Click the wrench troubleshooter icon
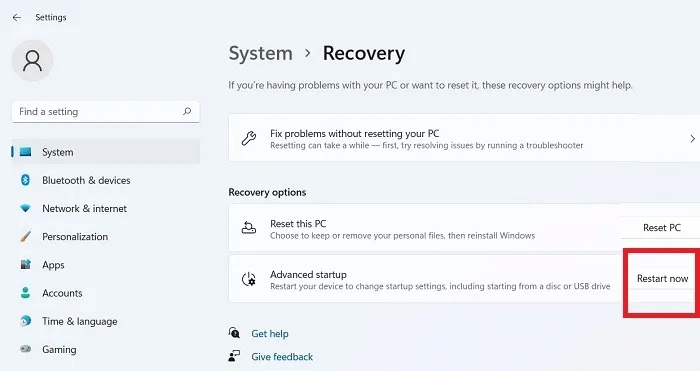 tap(249, 138)
